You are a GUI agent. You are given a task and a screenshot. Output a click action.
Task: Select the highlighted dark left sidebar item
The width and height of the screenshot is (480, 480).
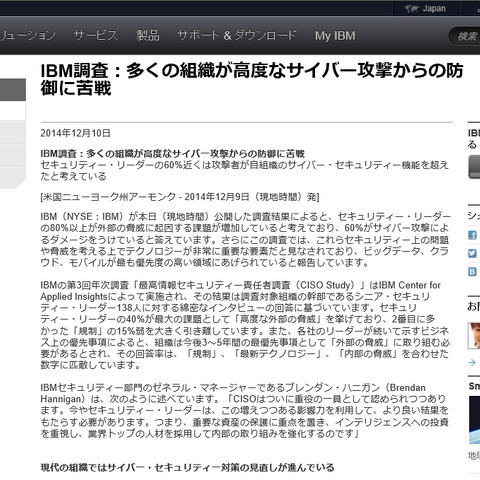[13, 90]
